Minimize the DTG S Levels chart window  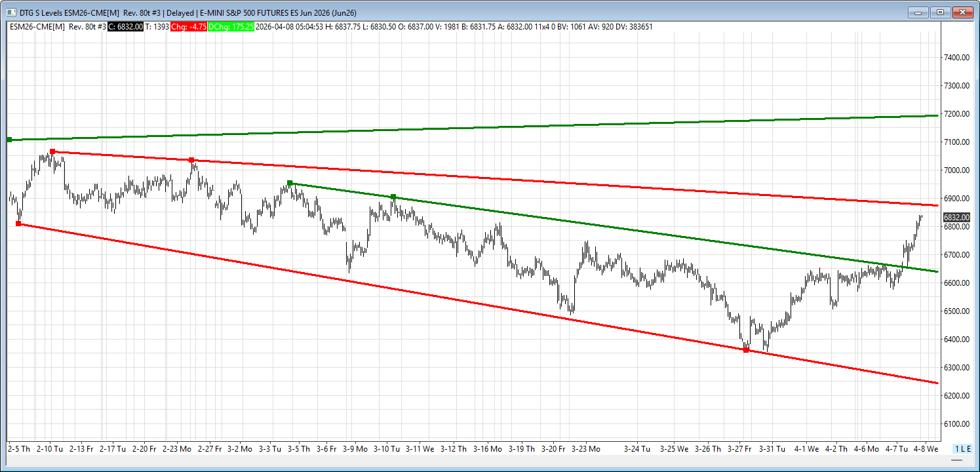[x=917, y=12]
